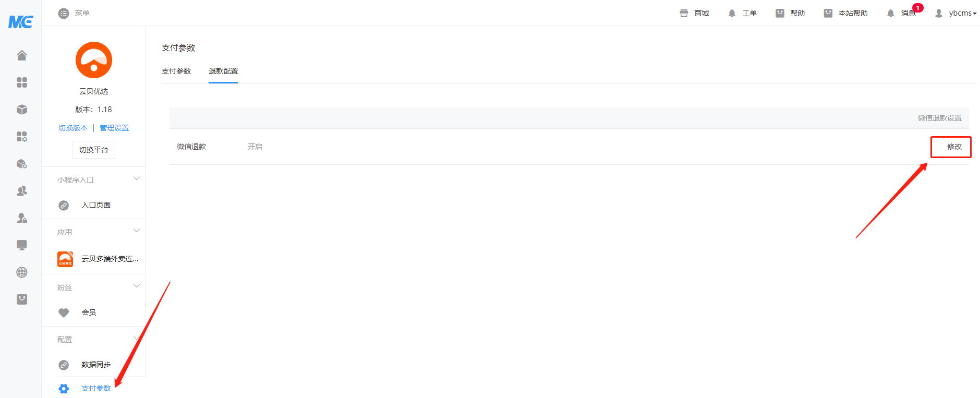Click the 切换平台 button

pyautogui.click(x=94, y=150)
